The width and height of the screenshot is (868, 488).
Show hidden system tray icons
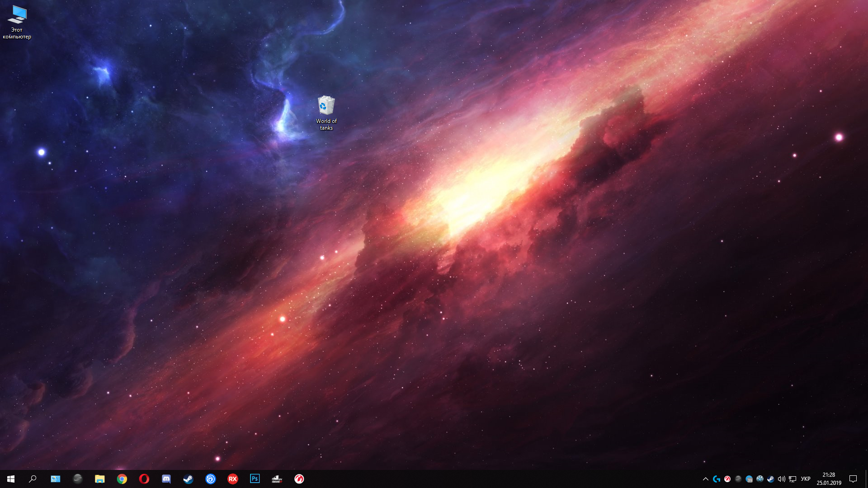click(x=705, y=479)
